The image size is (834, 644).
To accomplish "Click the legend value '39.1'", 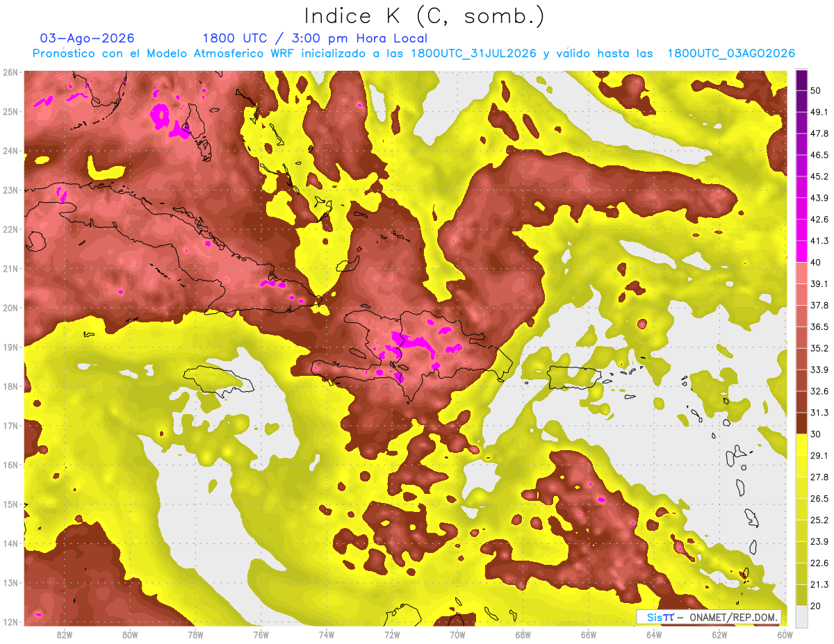I will (820, 283).
